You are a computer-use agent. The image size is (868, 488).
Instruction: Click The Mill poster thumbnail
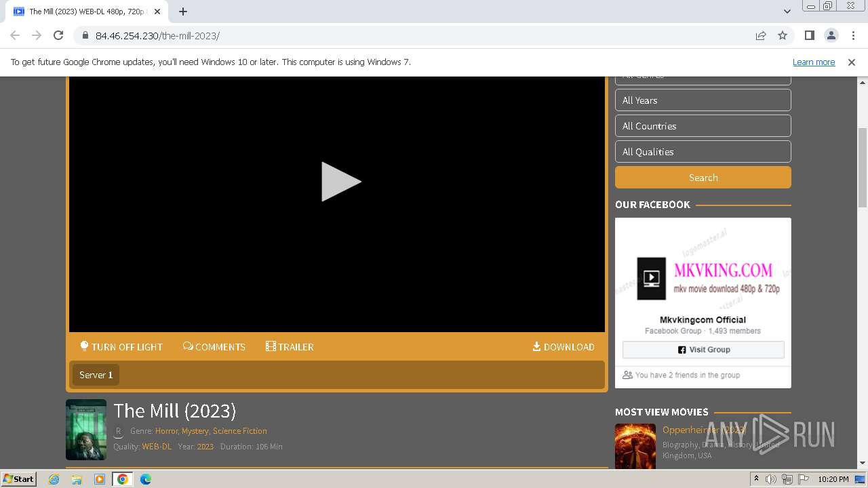point(86,430)
